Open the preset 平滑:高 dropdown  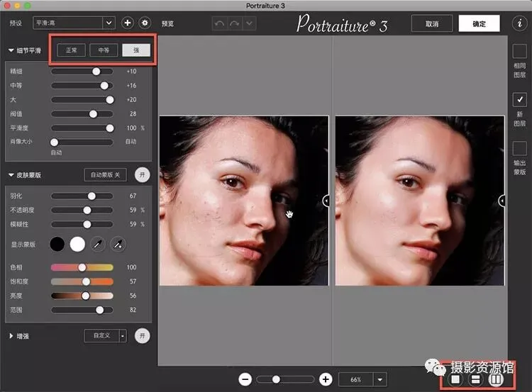point(74,23)
